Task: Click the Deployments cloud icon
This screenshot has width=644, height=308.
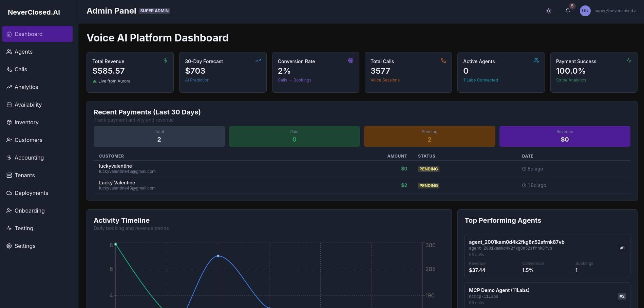Action: 9,193
